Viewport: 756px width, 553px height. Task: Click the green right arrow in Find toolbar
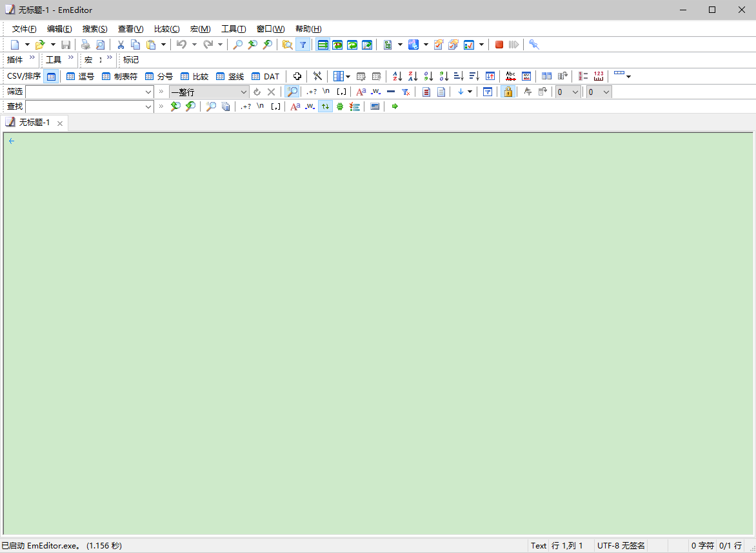click(x=395, y=106)
